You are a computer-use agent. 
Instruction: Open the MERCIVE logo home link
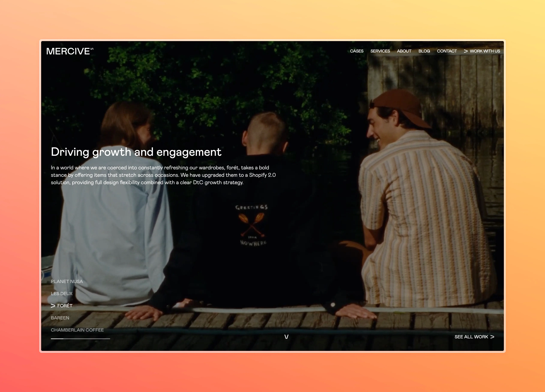[x=70, y=51]
